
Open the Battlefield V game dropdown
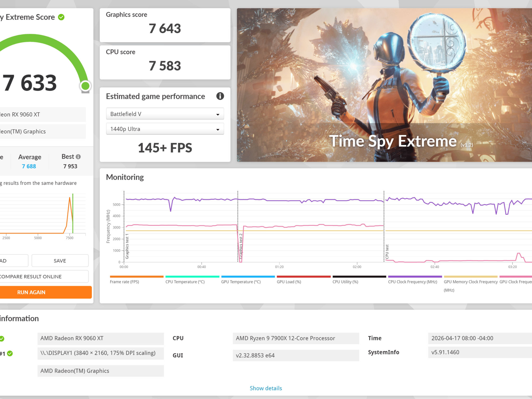(165, 114)
